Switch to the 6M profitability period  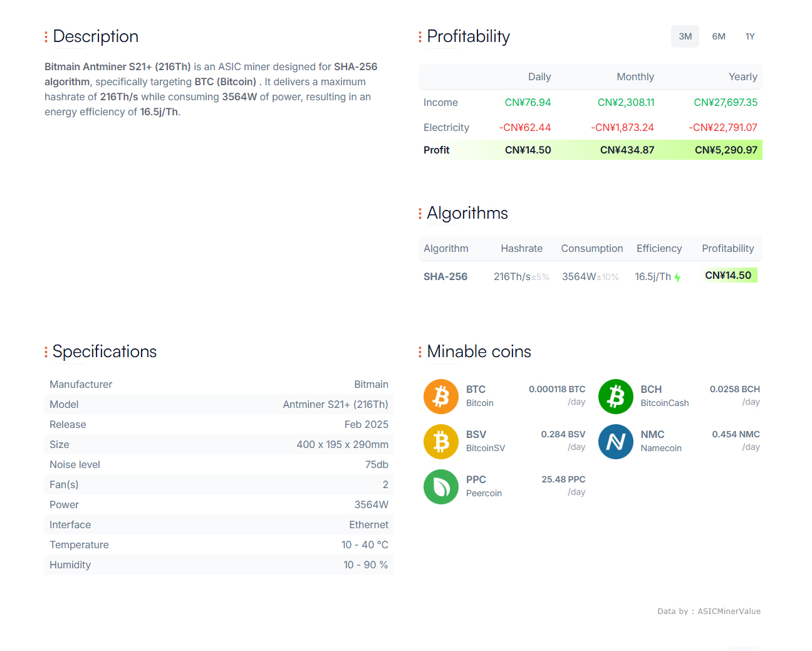coord(719,36)
